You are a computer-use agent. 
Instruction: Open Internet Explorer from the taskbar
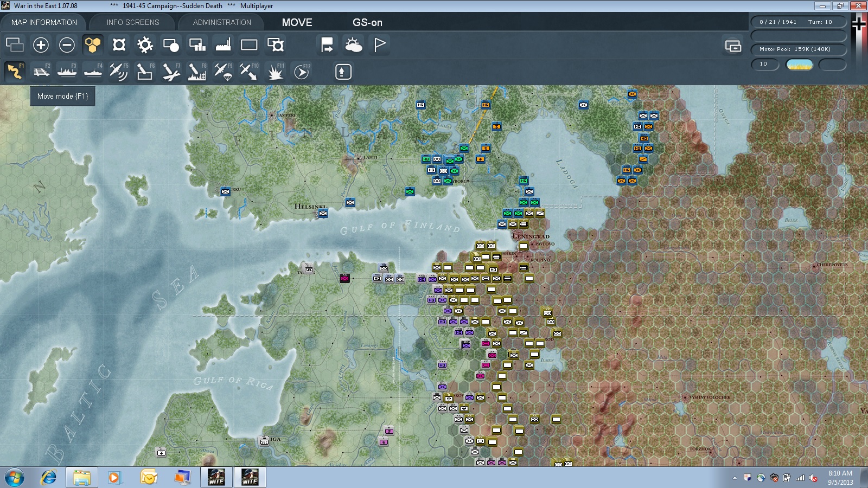coord(49,478)
